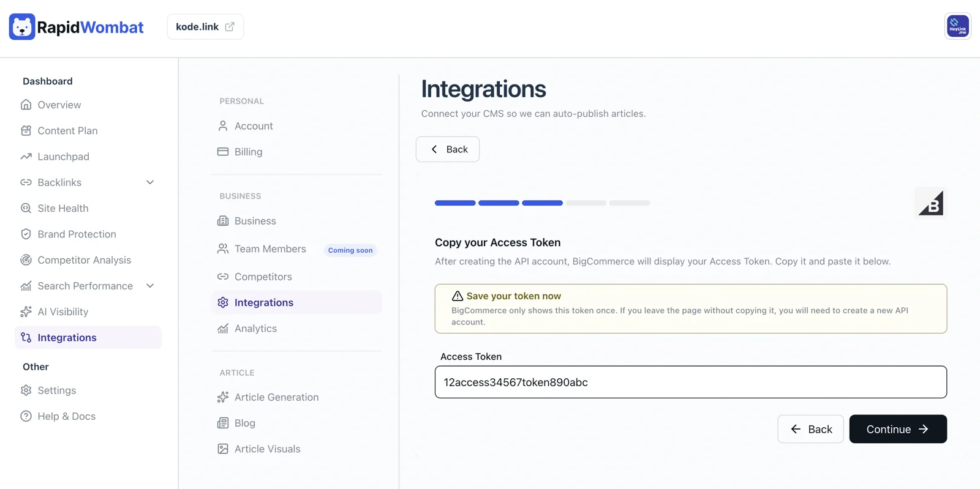Click the Launchpad trend icon
The image size is (980, 489).
point(26,157)
